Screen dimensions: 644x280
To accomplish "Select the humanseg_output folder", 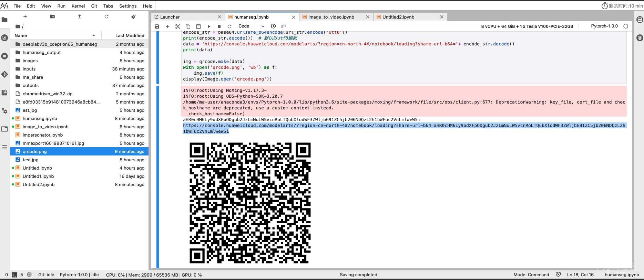I will click(80, 52).
